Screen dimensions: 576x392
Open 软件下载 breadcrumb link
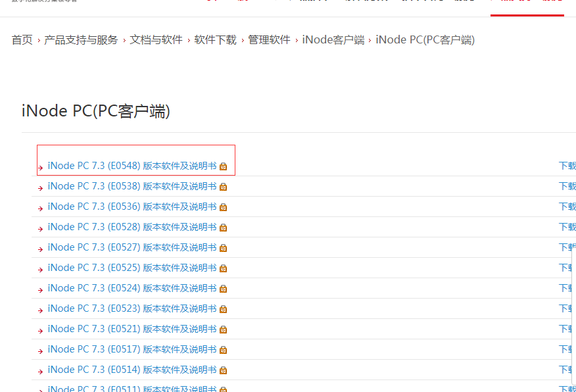tap(215, 39)
